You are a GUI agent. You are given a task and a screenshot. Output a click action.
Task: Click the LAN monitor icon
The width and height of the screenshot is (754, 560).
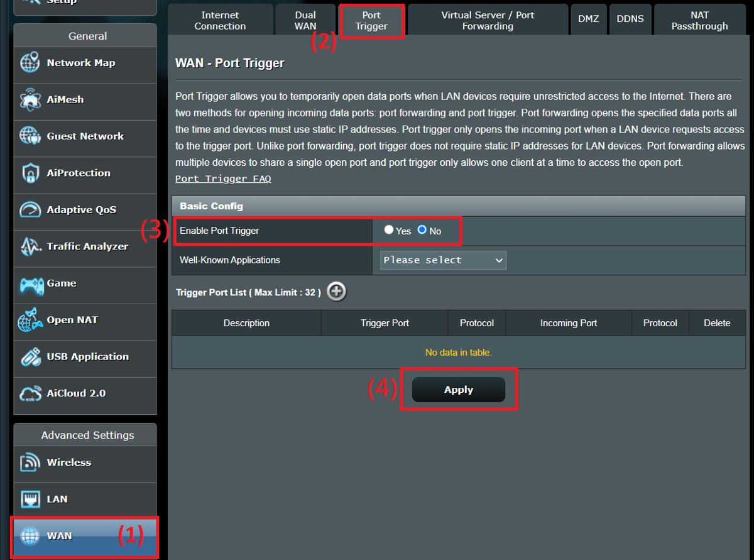(x=30, y=500)
